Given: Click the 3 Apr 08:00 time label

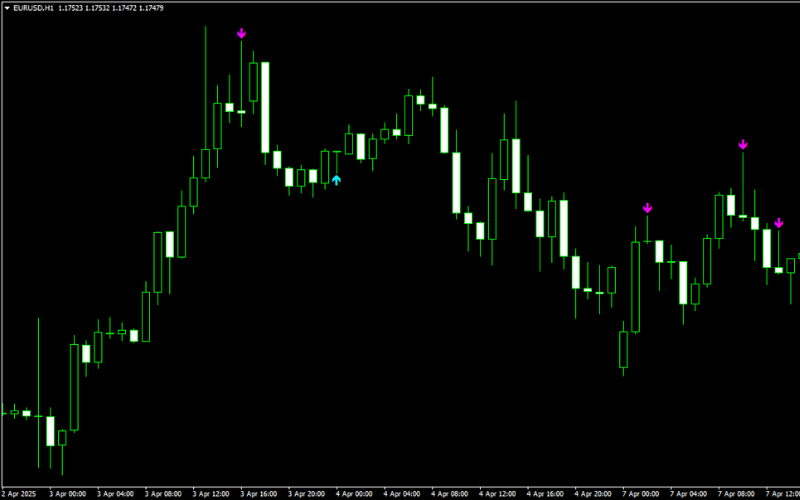Looking at the screenshot, I should [x=163, y=494].
